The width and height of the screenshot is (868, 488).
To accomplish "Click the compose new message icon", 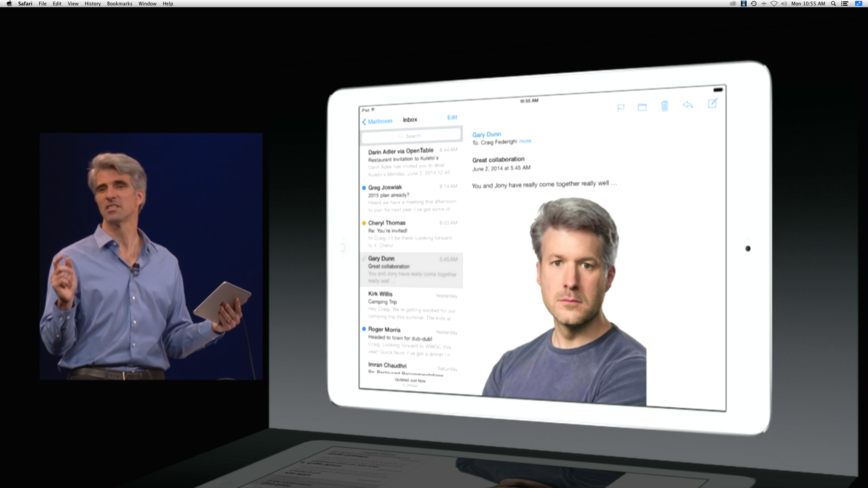I will pyautogui.click(x=713, y=103).
